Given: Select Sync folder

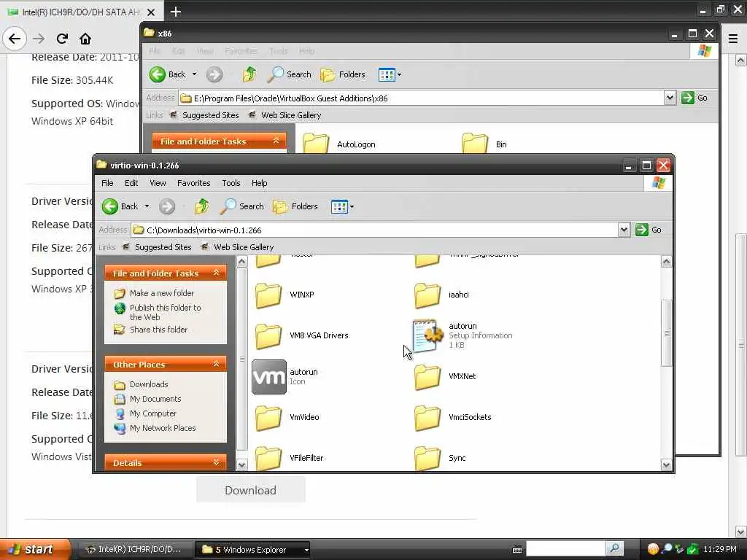Looking at the screenshot, I should [439, 458].
